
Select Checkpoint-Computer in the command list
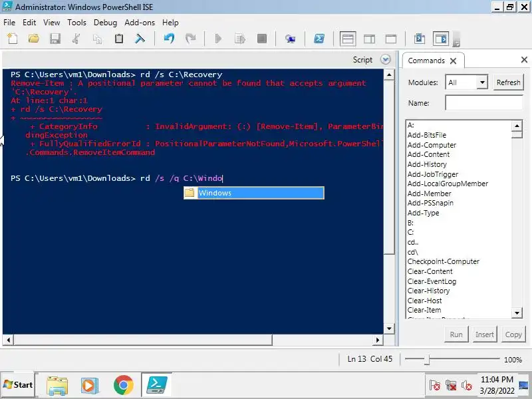[443, 261]
